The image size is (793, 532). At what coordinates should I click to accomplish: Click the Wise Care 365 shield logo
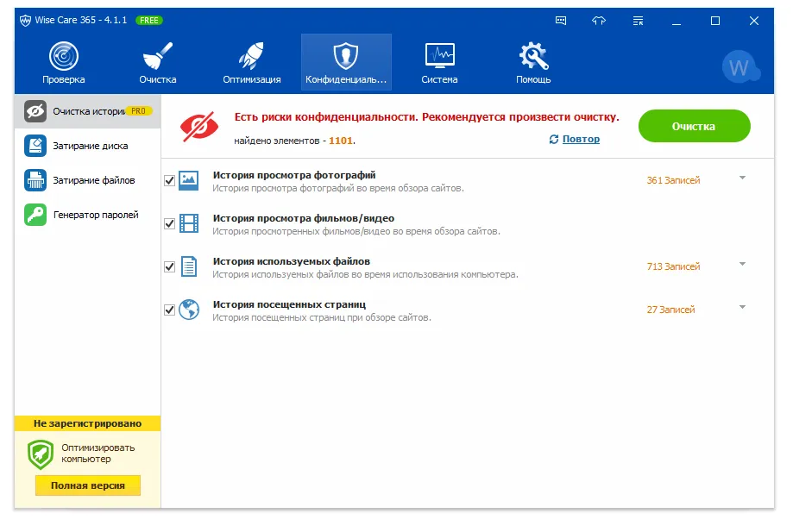(x=25, y=21)
